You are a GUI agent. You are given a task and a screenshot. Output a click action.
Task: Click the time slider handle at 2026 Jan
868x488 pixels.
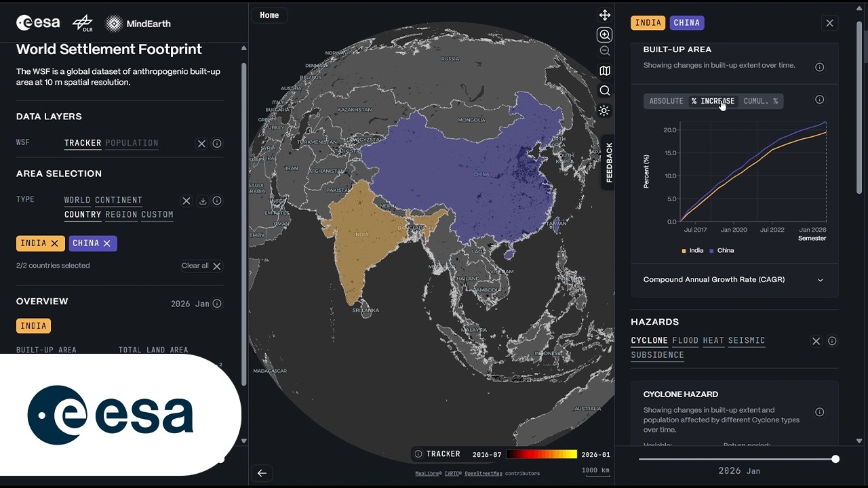(x=835, y=459)
